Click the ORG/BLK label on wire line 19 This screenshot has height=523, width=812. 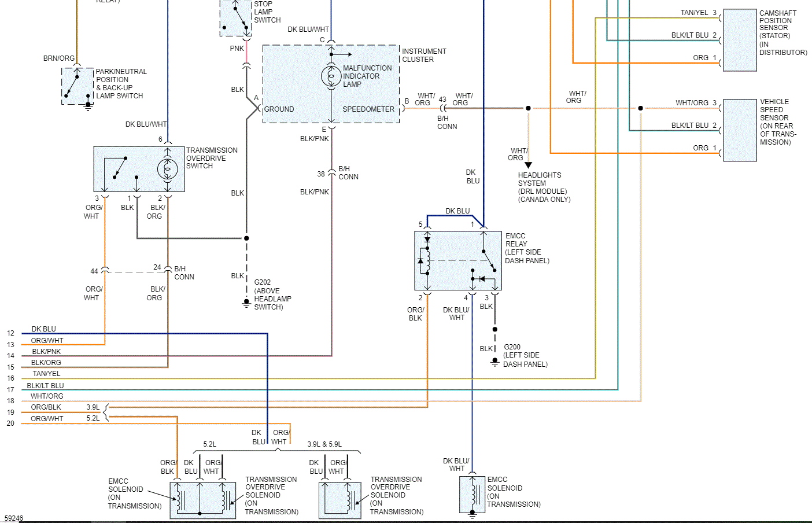coord(46,407)
